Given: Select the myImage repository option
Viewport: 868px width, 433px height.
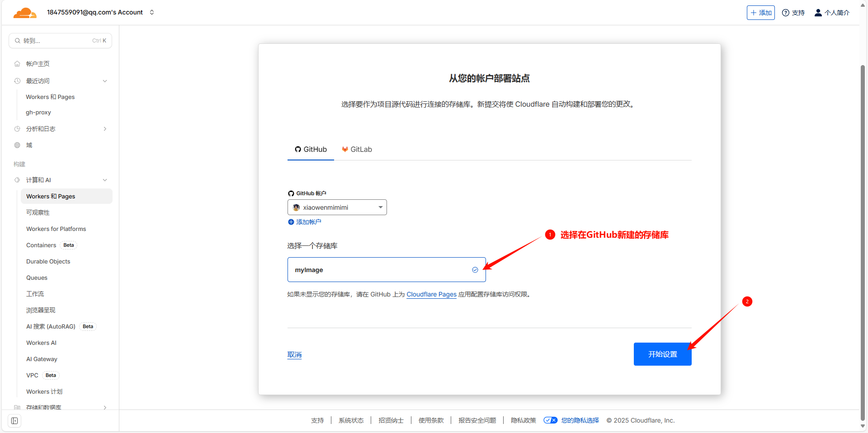Looking at the screenshot, I should pos(387,270).
